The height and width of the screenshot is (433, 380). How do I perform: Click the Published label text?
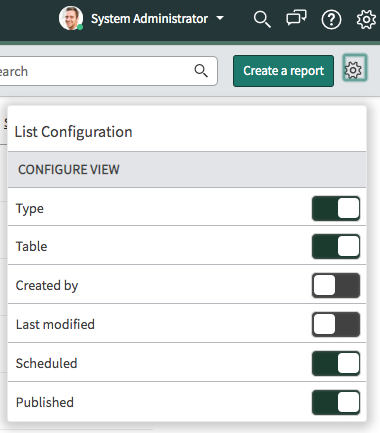point(45,402)
